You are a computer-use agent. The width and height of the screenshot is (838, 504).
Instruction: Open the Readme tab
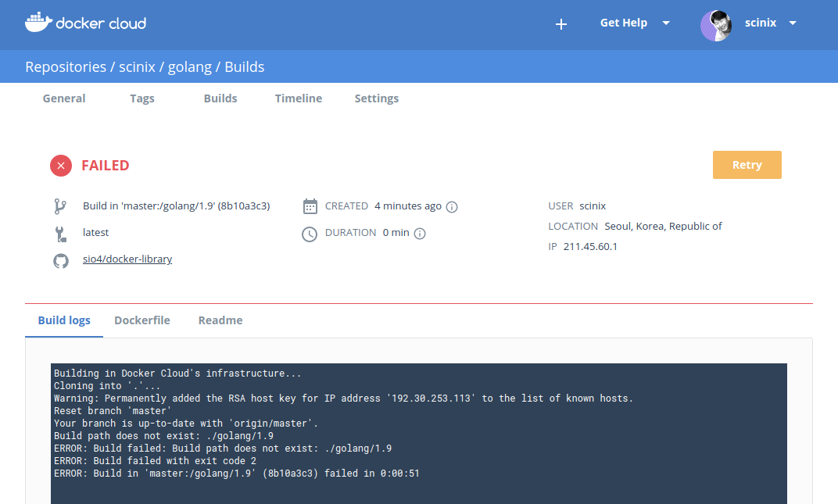coord(220,320)
